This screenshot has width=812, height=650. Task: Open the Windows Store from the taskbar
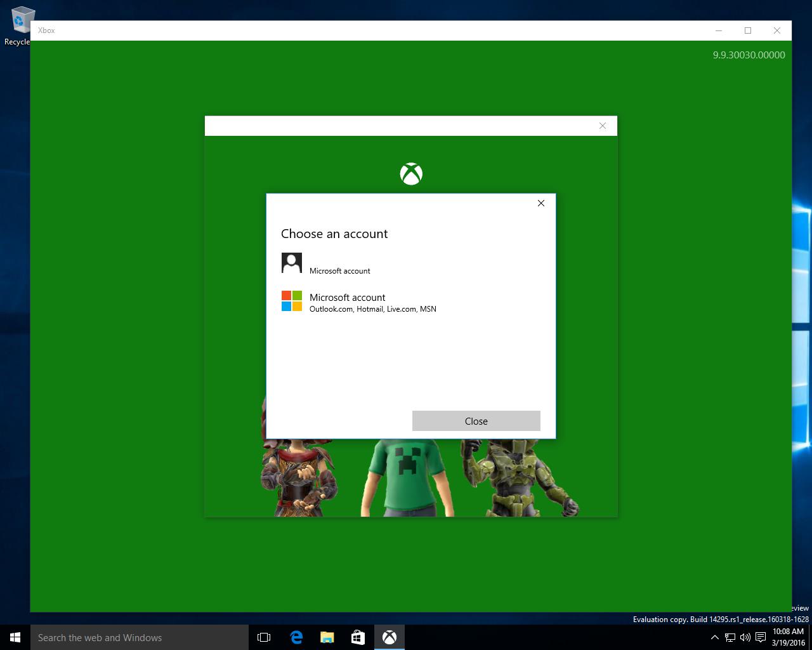pos(358,637)
